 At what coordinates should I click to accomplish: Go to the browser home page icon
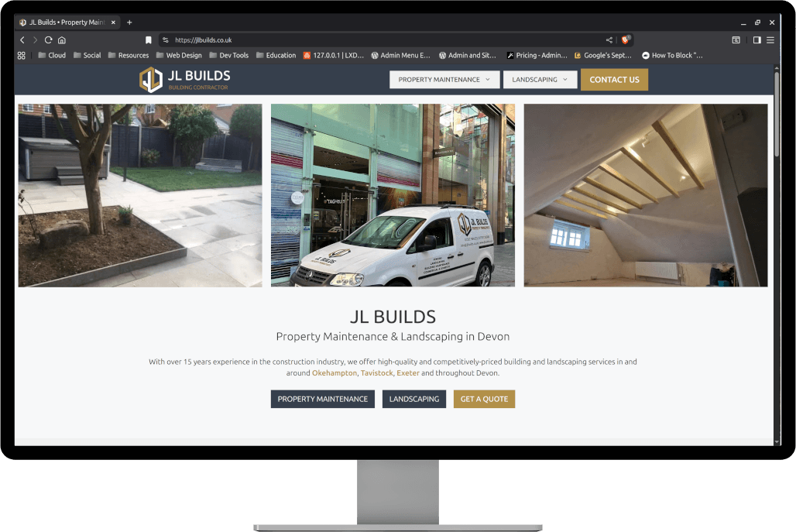point(61,39)
